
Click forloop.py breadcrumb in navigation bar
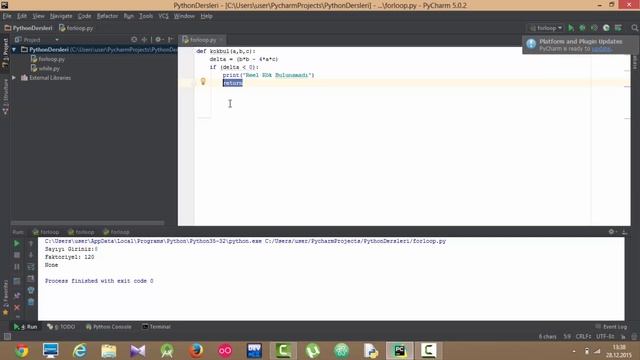point(76,28)
